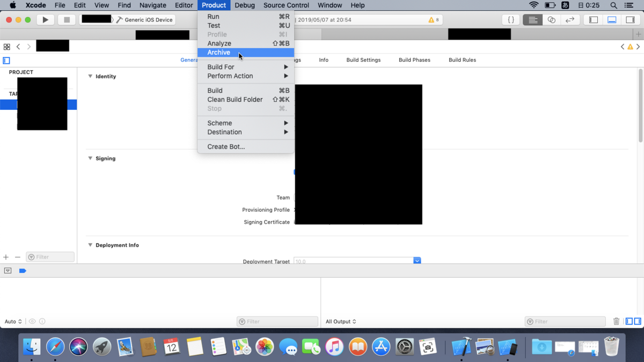Open System Preferences from the Dock
The image size is (644, 362).
[x=405, y=347]
